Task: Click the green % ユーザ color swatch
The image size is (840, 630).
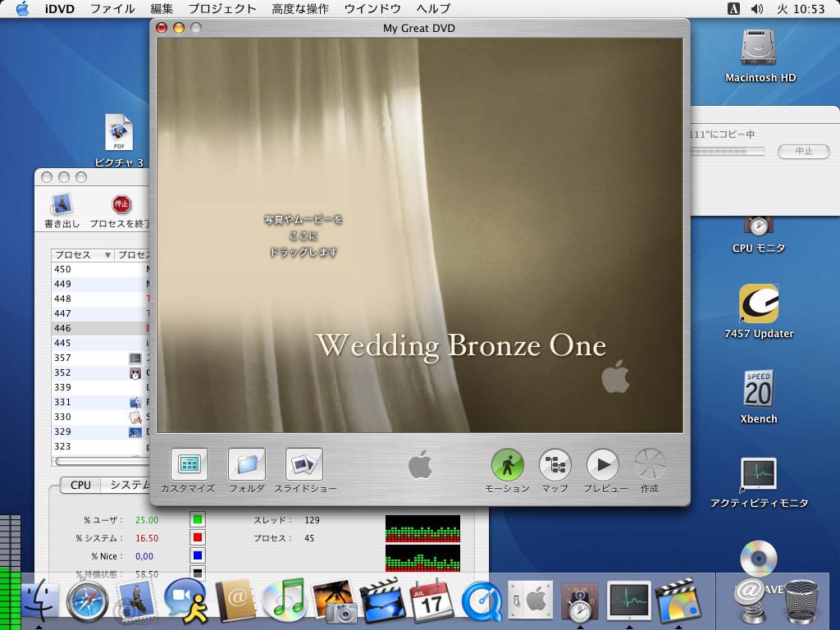Action: (198, 519)
